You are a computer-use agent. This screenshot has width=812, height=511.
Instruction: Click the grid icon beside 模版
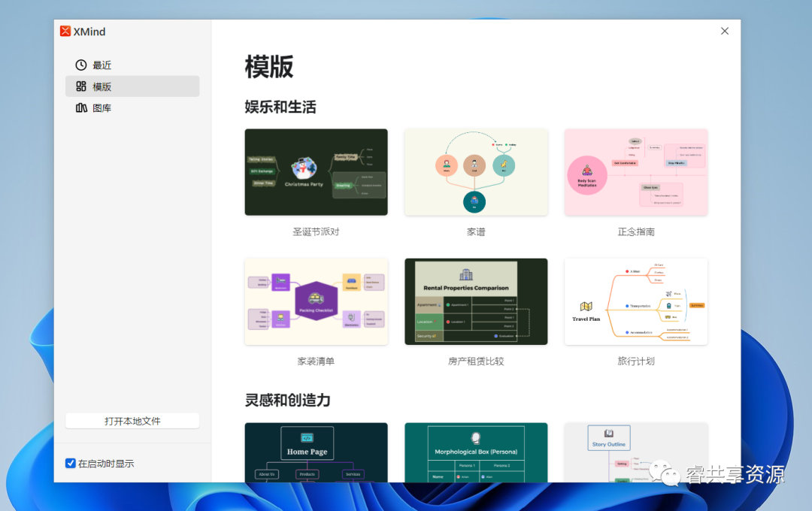pos(80,86)
